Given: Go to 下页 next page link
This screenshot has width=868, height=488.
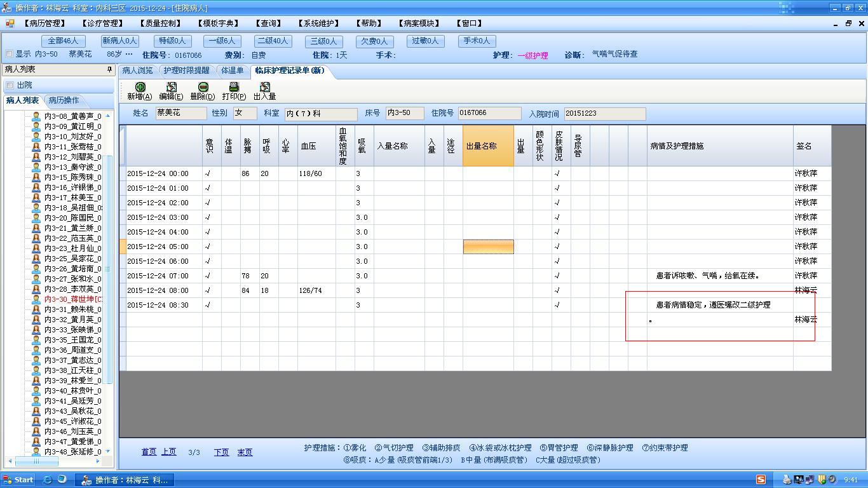Looking at the screenshot, I should click(x=221, y=452).
